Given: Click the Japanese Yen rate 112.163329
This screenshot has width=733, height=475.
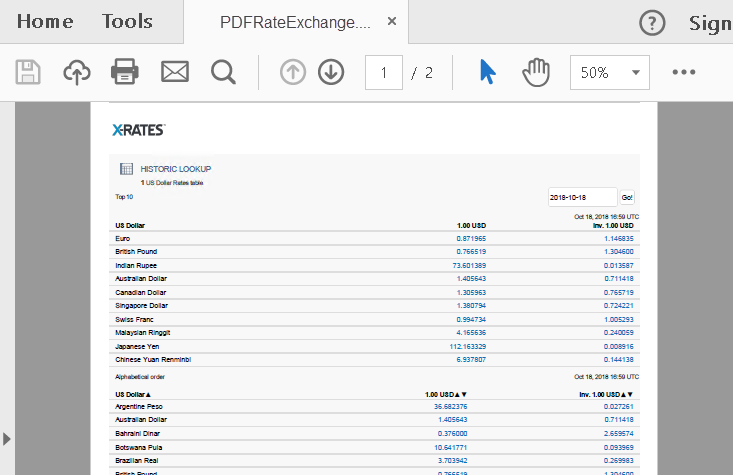Looking at the screenshot, I should click(467, 346).
